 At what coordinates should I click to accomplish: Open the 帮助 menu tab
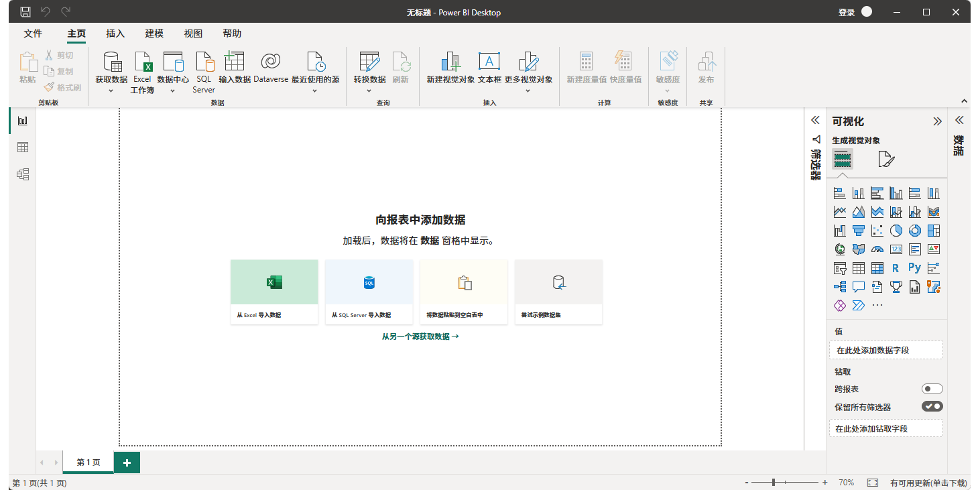pos(232,33)
